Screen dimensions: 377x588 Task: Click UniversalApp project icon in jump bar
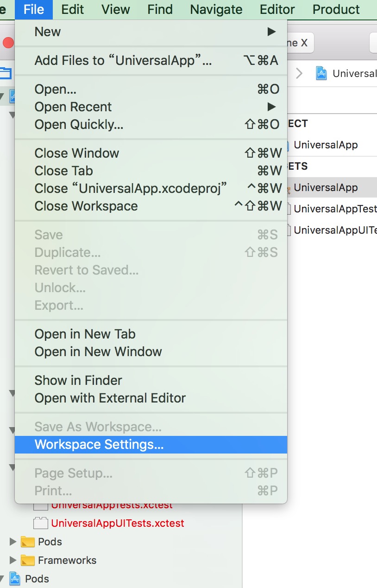click(x=321, y=73)
